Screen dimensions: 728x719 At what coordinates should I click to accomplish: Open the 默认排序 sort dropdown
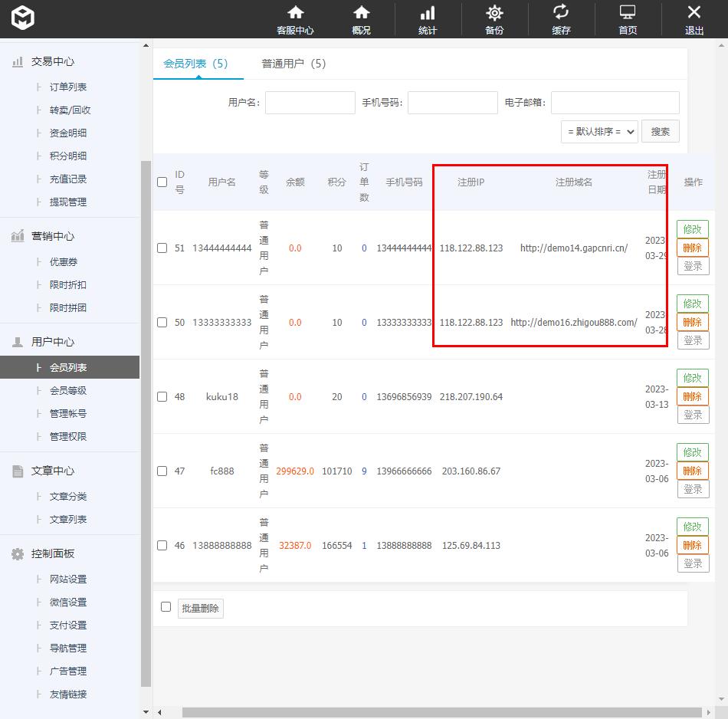599,132
